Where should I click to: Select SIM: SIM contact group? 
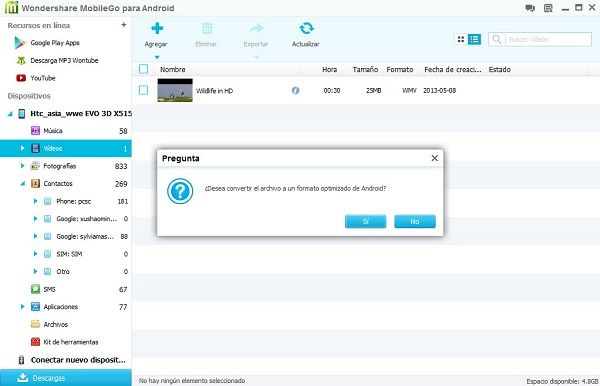point(69,254)
